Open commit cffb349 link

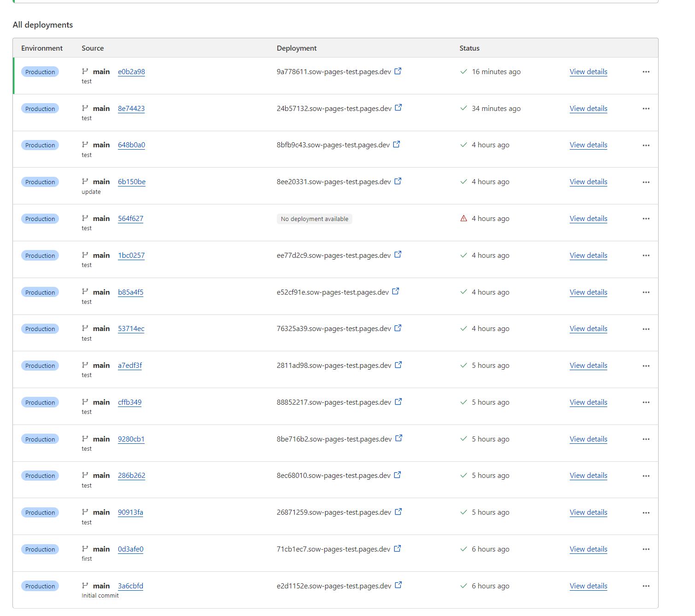129,402
